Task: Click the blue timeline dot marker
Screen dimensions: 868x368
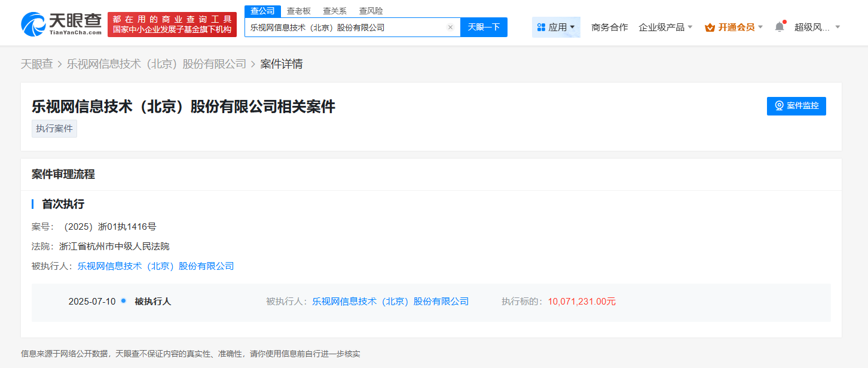Action: 124,301
